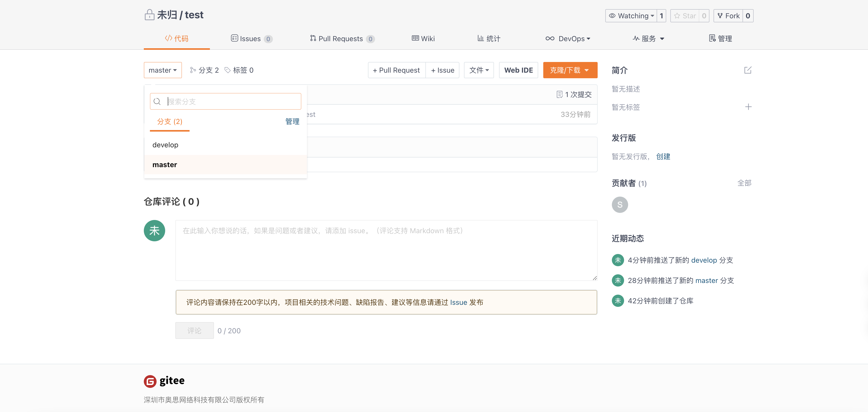Viewport: 868px width, 412px height.
Task: Click the search magnifier icon in branch search
Action: click(157, 101)
